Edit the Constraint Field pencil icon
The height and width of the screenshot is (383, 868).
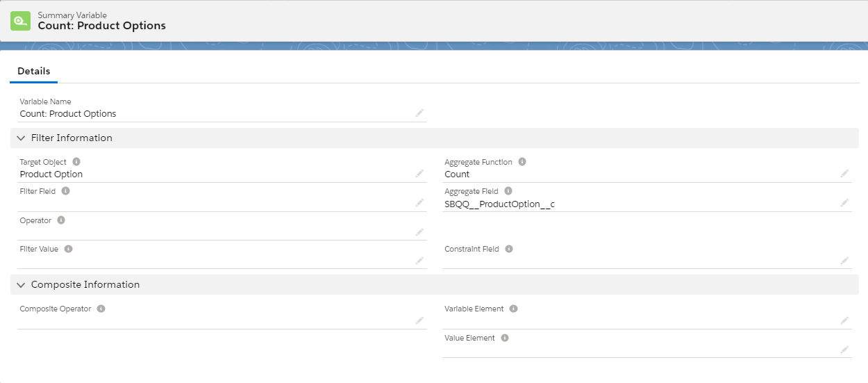844,261
